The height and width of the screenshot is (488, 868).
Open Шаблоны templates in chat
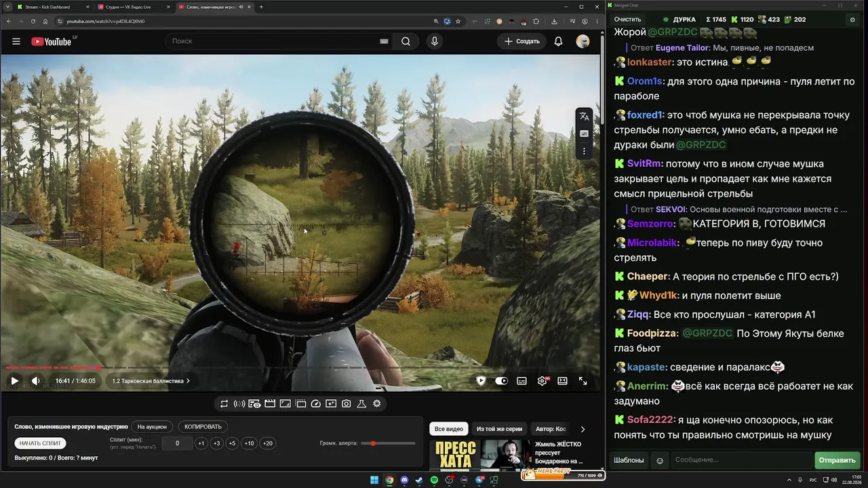tap(629, 460)
